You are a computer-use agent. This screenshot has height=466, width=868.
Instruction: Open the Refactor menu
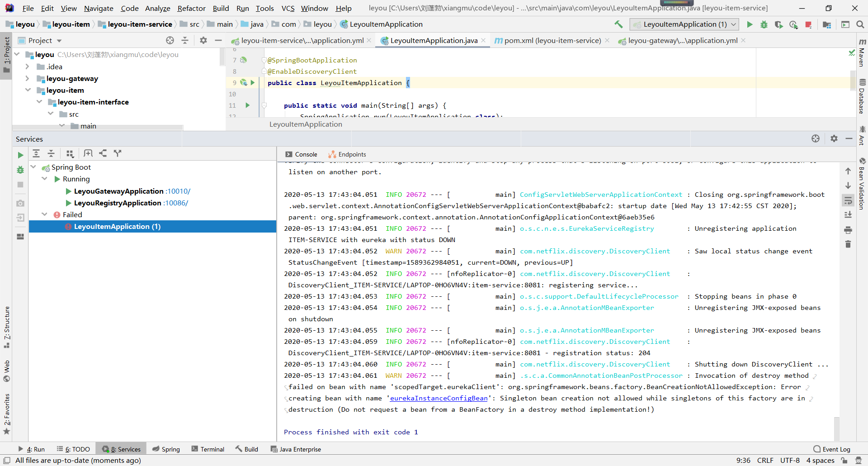tap(191, 8)
